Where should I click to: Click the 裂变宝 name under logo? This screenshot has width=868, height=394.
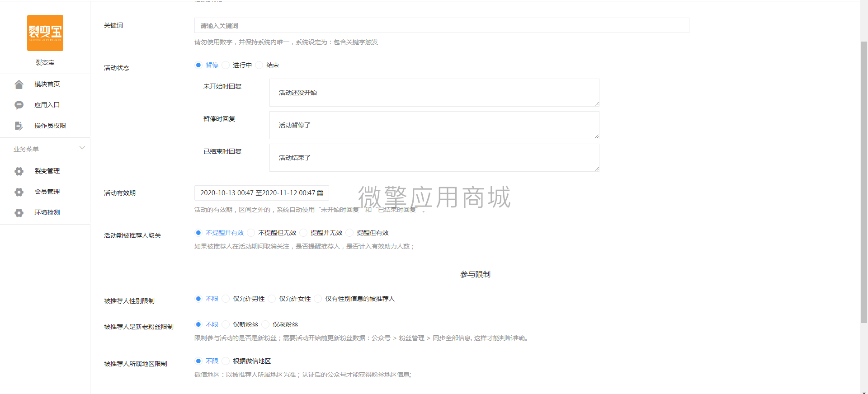point(45,63)
